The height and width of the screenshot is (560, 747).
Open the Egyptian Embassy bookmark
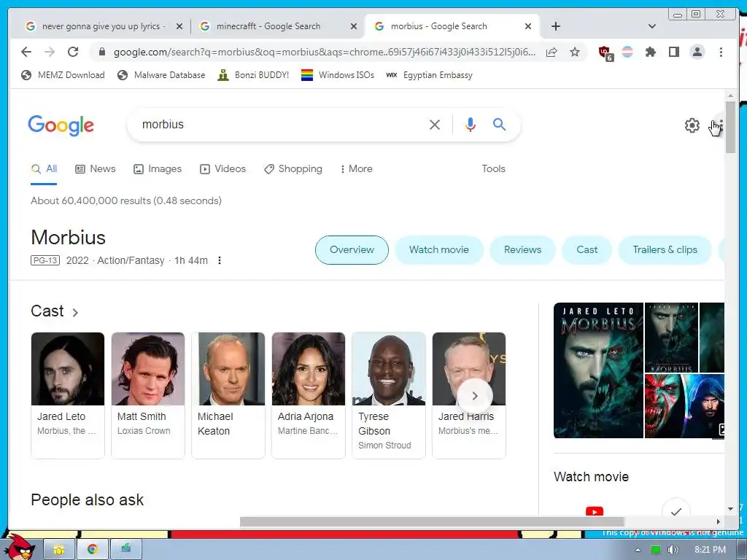[x=429, y=75]
